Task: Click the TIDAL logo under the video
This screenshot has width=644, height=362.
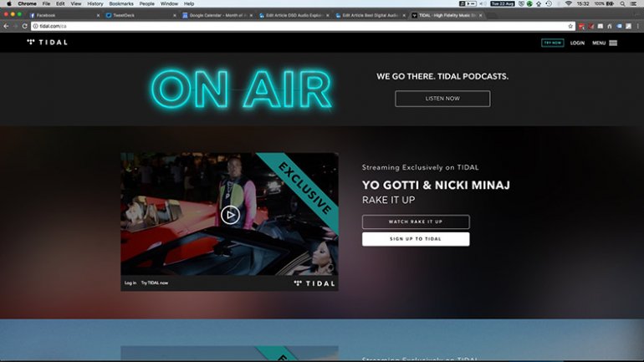Action: click(x=314, y=283)
